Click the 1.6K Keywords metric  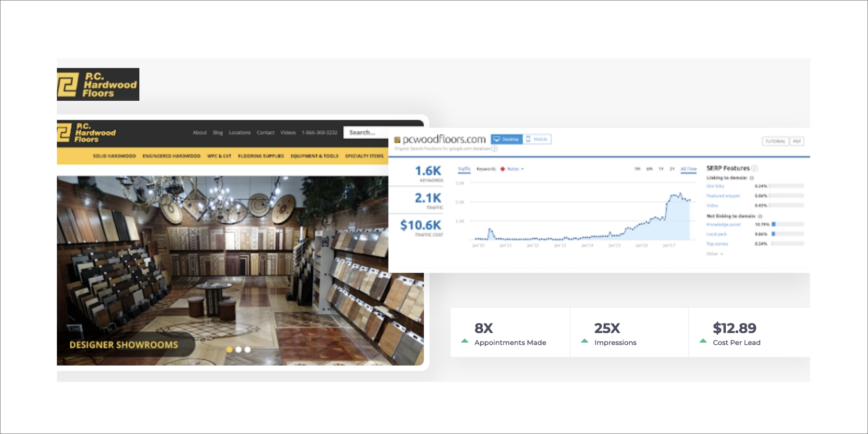428,174
